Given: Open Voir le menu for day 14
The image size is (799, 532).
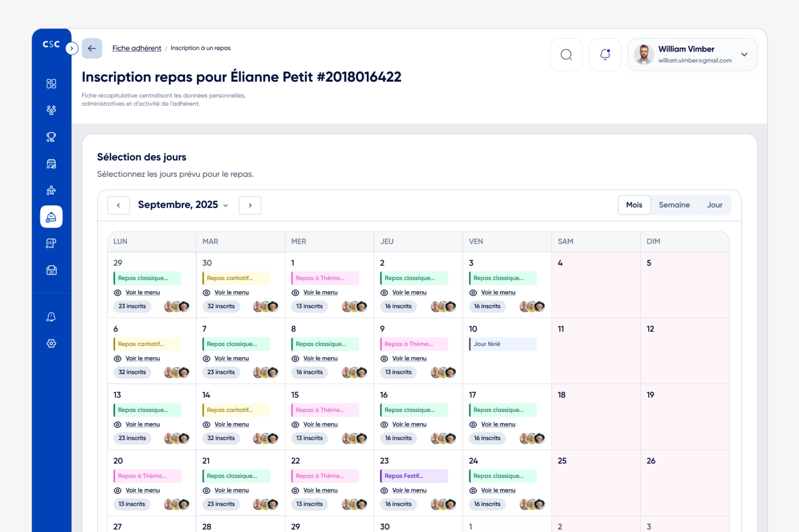Looking at the screenshot, I should point(231,424).
